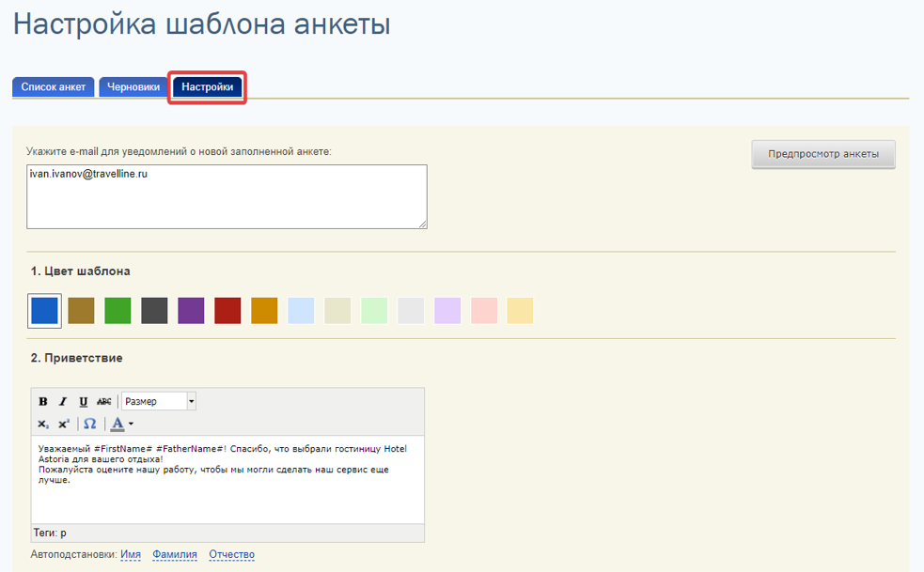
Task: Select the orange template color
Action: (x=264, y=311)
